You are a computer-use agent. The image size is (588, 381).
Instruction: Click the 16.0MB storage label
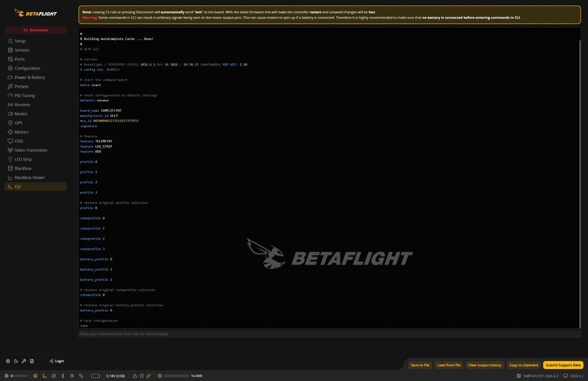click(x=196, y=376)
